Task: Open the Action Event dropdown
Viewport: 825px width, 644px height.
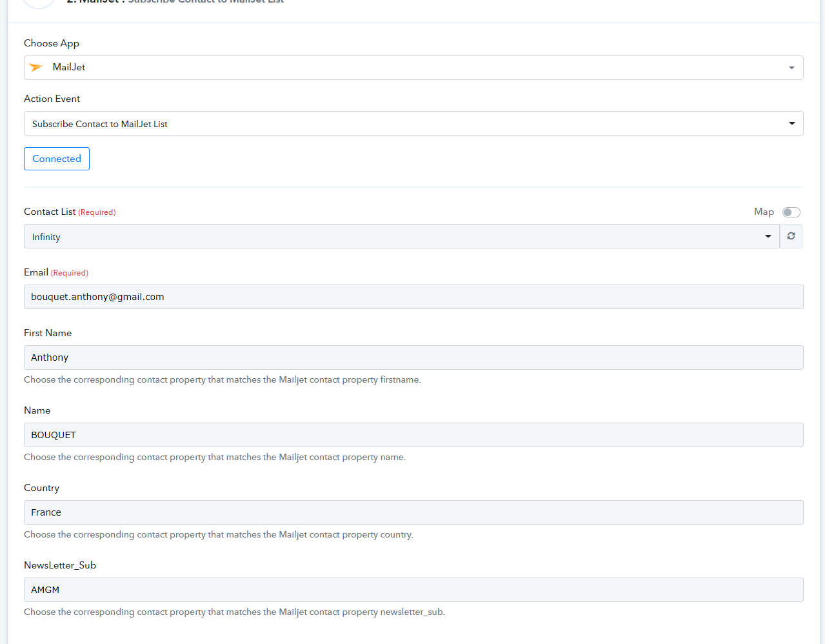Action: 413,123
